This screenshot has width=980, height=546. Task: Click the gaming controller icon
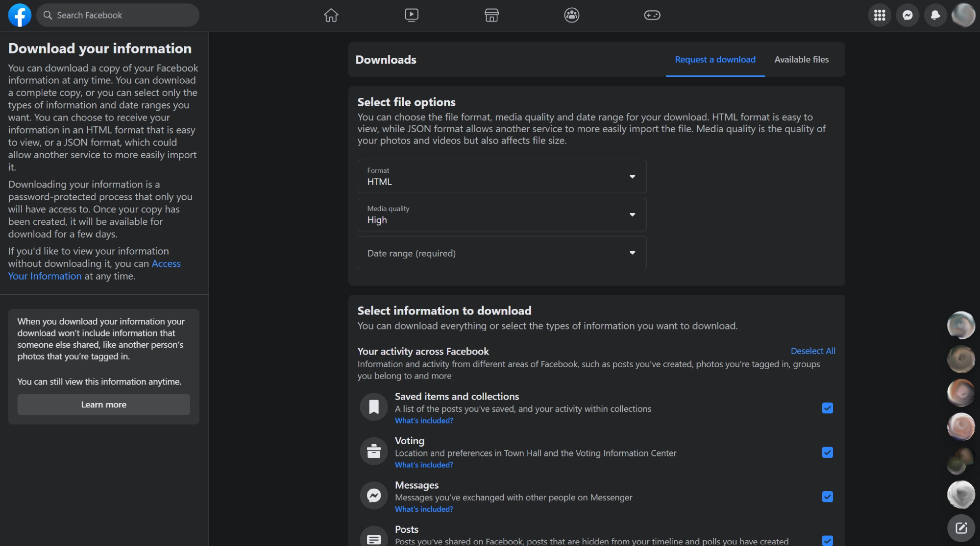click(x=652, y=15)
